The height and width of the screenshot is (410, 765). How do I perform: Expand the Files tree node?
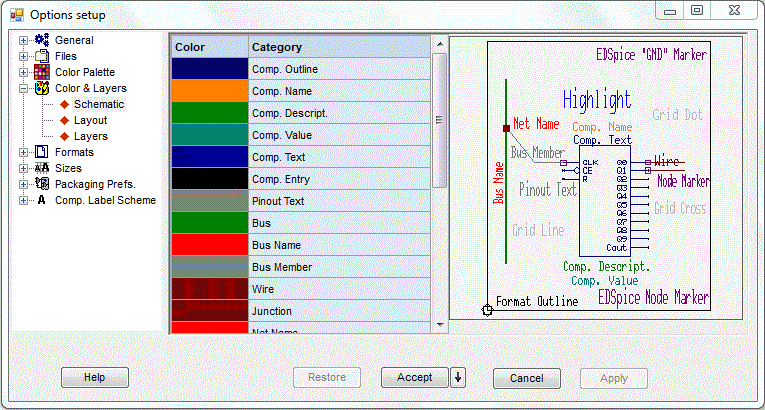tap(23, 57)
